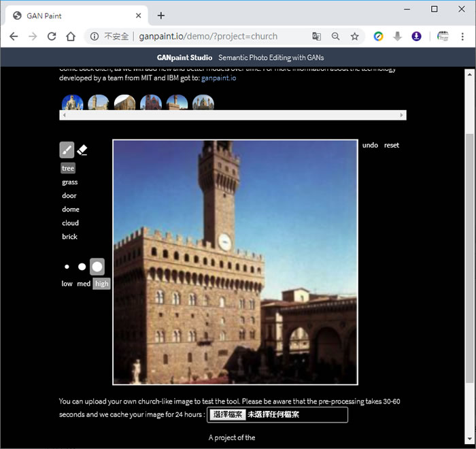This screenshot has width=476, height=449.
Task: Reload the GAN Paint page
Action: [x=52, y=37]
